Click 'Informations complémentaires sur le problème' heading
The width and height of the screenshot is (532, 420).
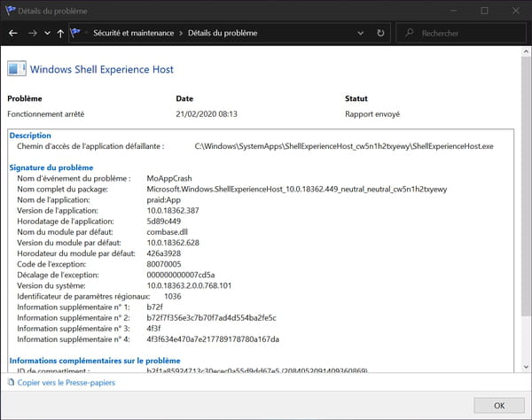[x=95, y=361]
